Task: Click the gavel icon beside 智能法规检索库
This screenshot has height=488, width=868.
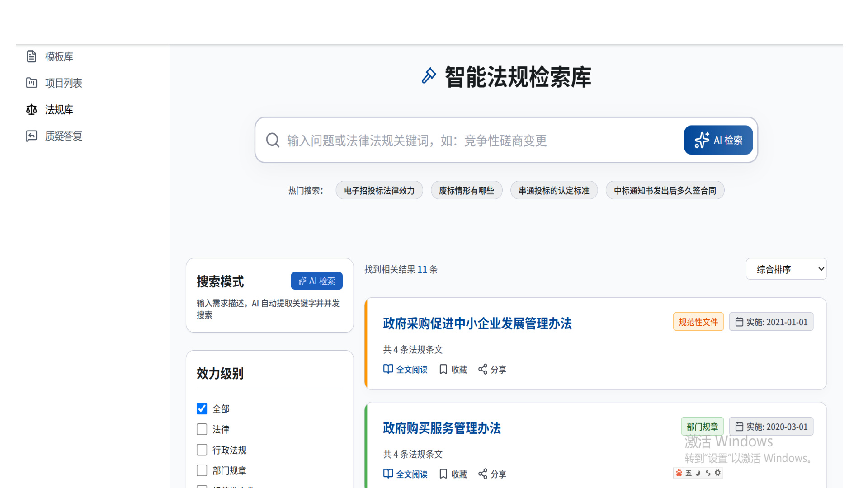Action: (429, 76)
